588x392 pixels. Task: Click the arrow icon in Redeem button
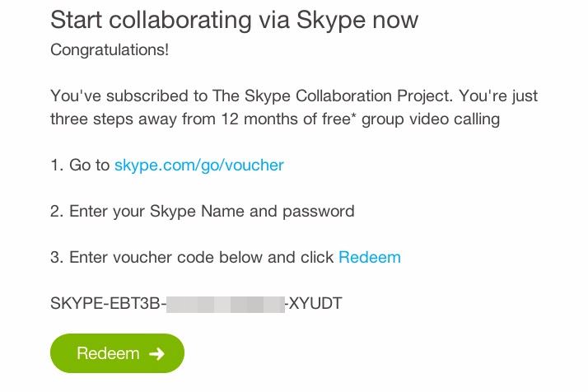(x=156, y=354)
